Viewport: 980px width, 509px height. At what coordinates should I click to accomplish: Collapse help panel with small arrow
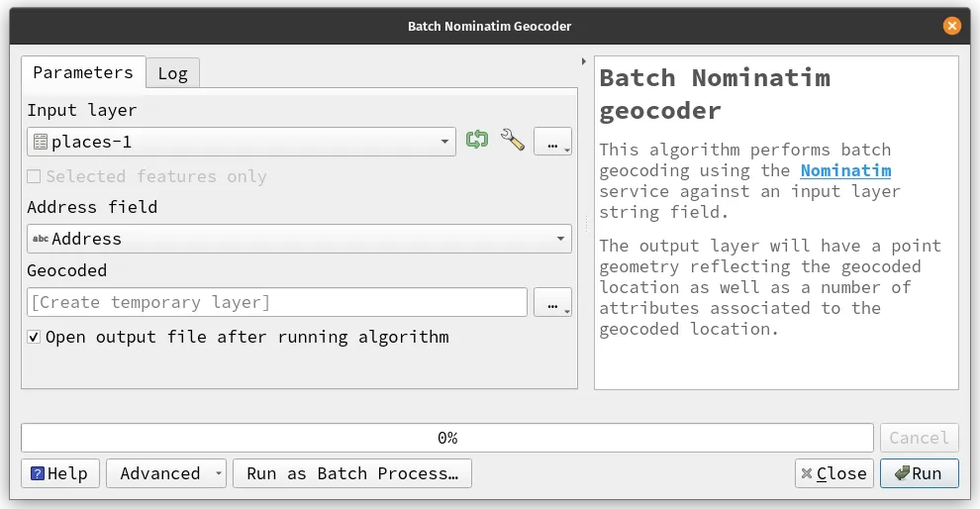tap(584, 61)
